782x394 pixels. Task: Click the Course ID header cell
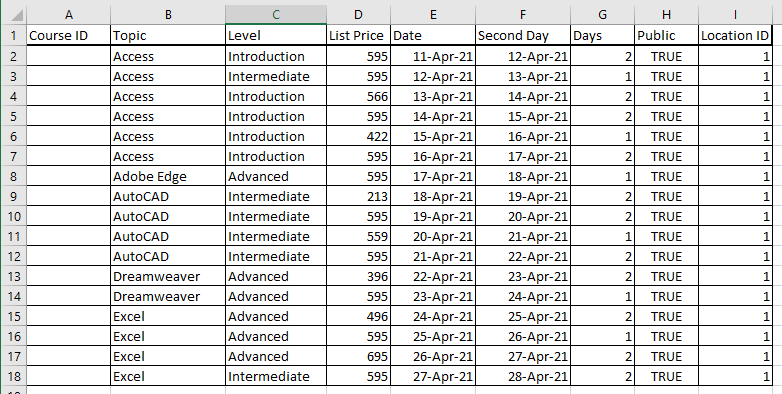pyautogui.click(x=68, y=35)
